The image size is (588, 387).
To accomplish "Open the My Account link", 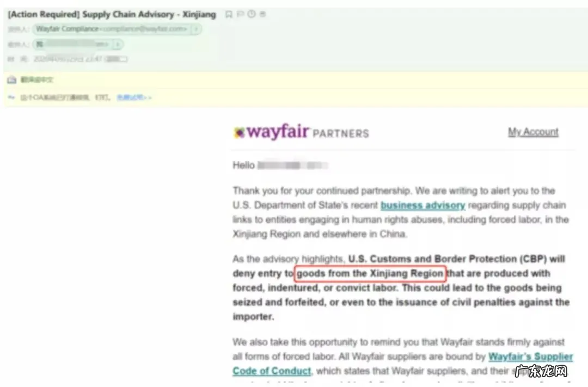I will 533,132.
